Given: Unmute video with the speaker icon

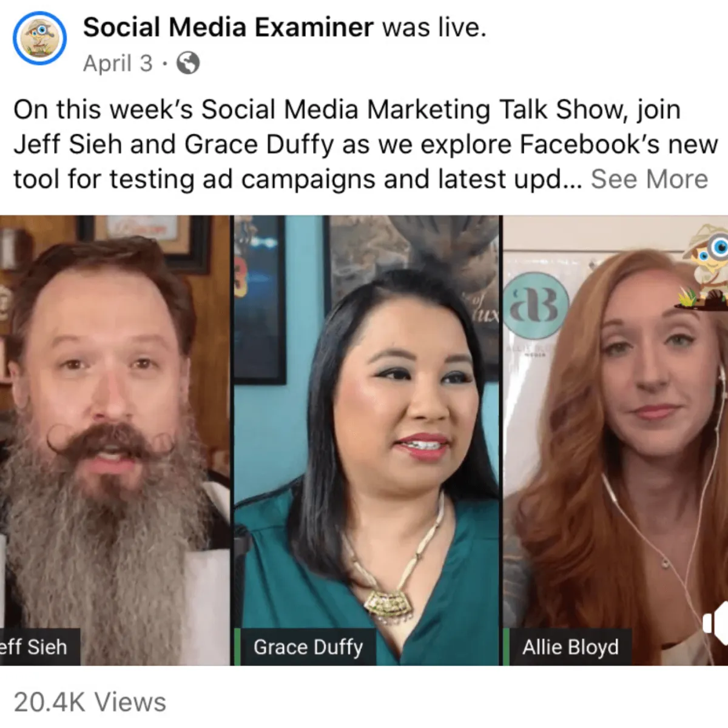Looking at the screenshot, I should coord(716,623).
